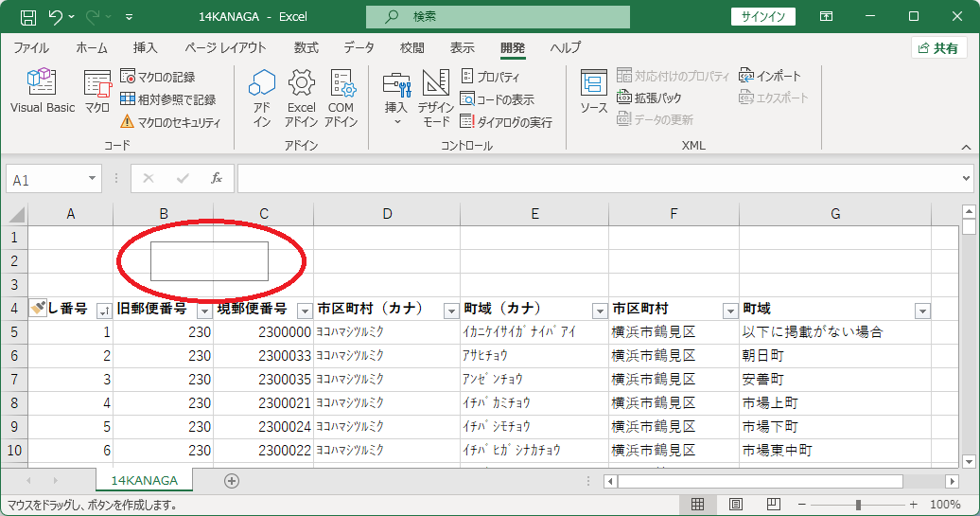Switch to Page Break Preview icon
Image resolution: width=980 pixels, height=516 pixels.
pos(773,504)
